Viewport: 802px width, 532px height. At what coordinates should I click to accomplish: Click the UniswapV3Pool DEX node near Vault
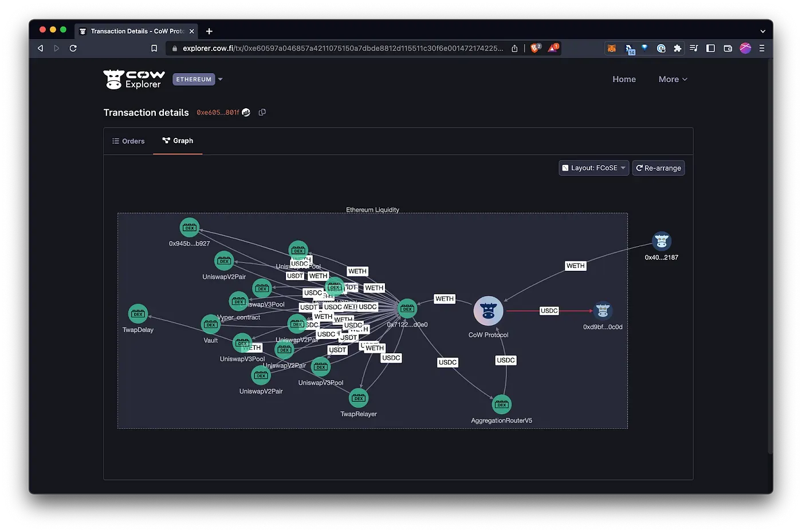point(242,343)
